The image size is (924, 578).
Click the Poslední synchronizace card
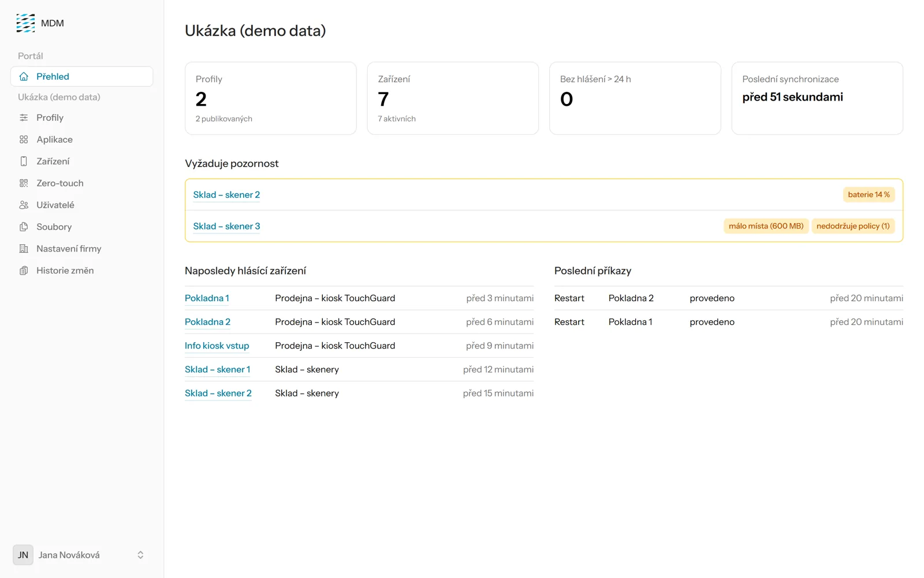[x=817, y=98]
